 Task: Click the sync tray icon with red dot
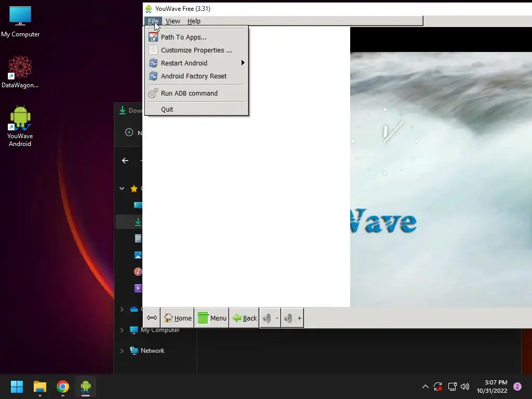pos(438,387)
